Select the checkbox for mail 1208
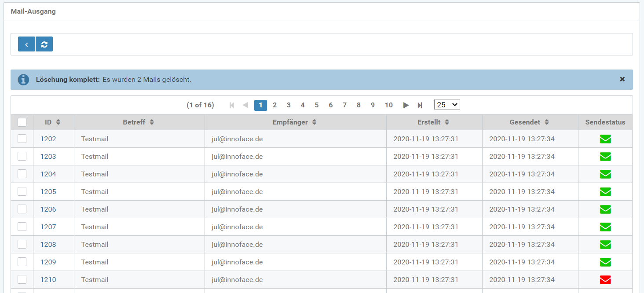644x293 pixels. (22, 244)
